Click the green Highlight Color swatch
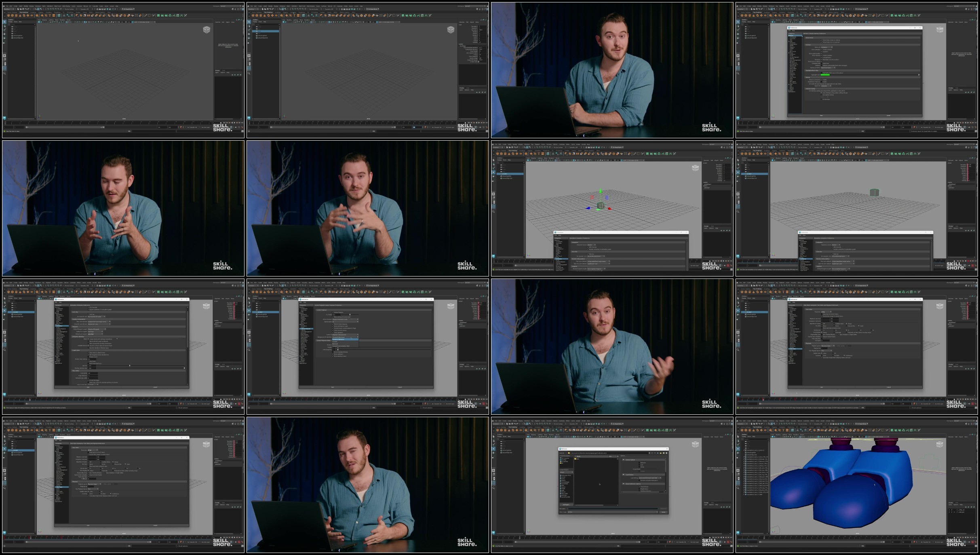Image resolution: width=980 pixels, height=555 pixels. (x=825, y=75)
